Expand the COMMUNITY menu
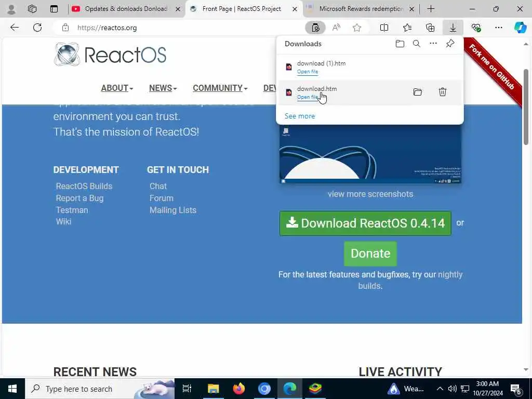The width and height of the screenshot is (532, 399). tap(220, 88)
